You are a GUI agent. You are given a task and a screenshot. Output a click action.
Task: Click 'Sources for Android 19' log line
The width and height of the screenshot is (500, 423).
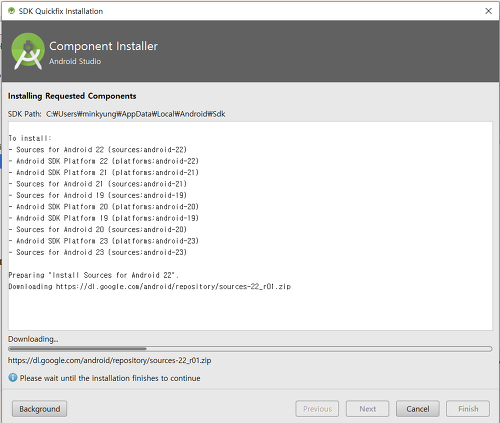tap(98, 195)
